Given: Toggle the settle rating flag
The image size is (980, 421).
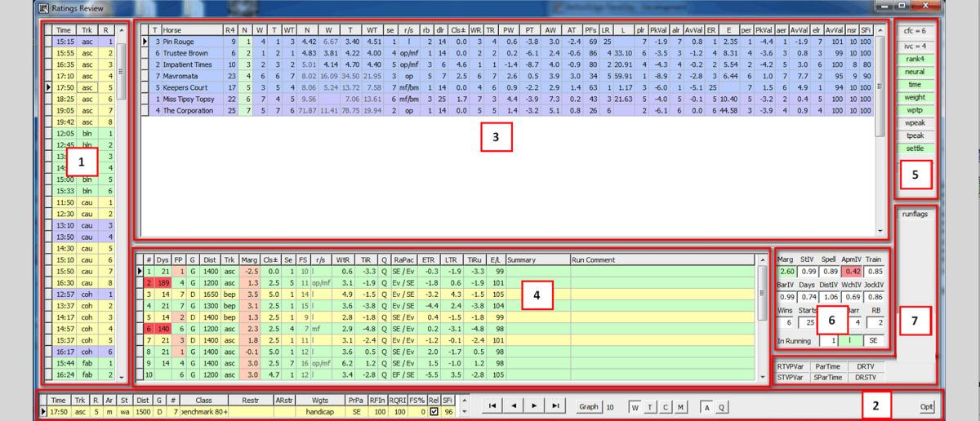Looking at the screenshot, I should pyautogui.click(x=914, y=148).
